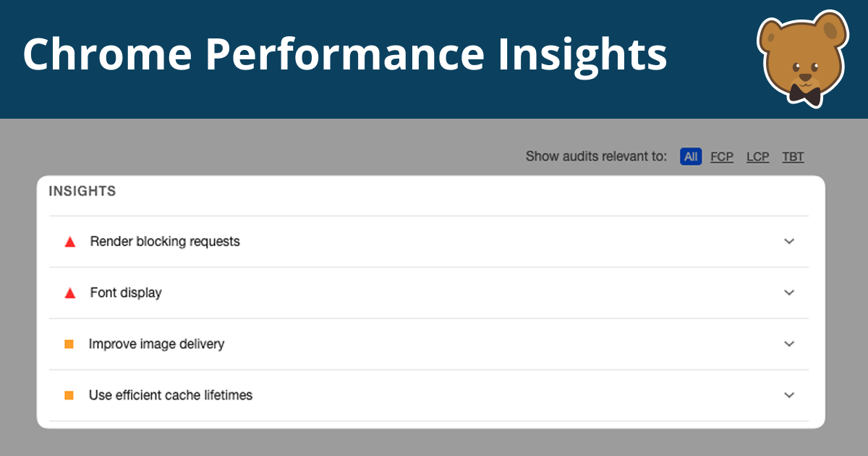
Task: Click the Show audits relevant to label
Action: 596,156
